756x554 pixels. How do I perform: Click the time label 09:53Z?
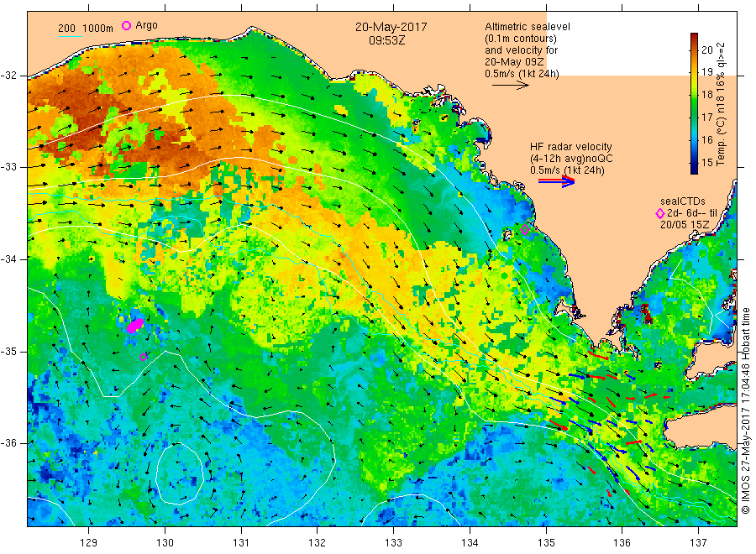point(387,40)
